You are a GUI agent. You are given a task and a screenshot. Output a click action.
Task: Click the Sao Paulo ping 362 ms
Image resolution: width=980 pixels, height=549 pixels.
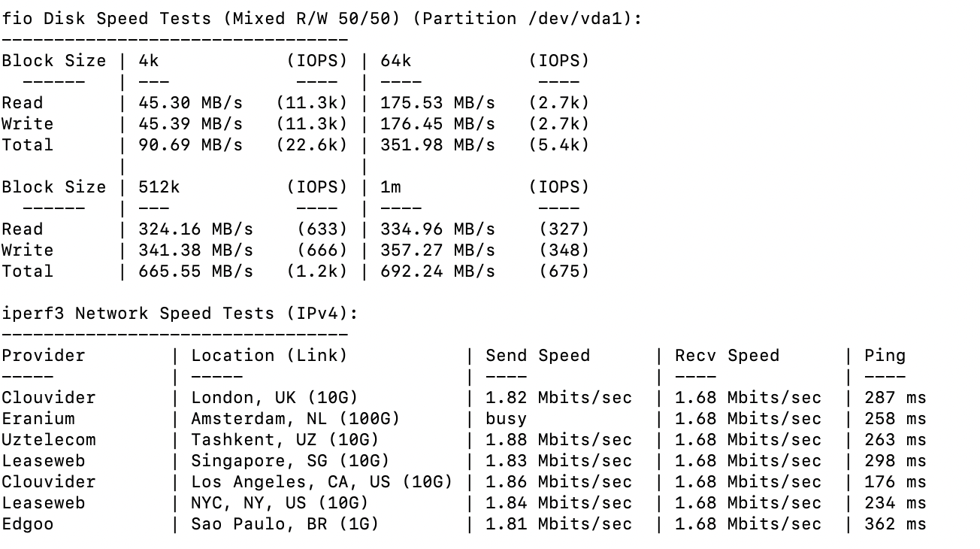[895, 524]
